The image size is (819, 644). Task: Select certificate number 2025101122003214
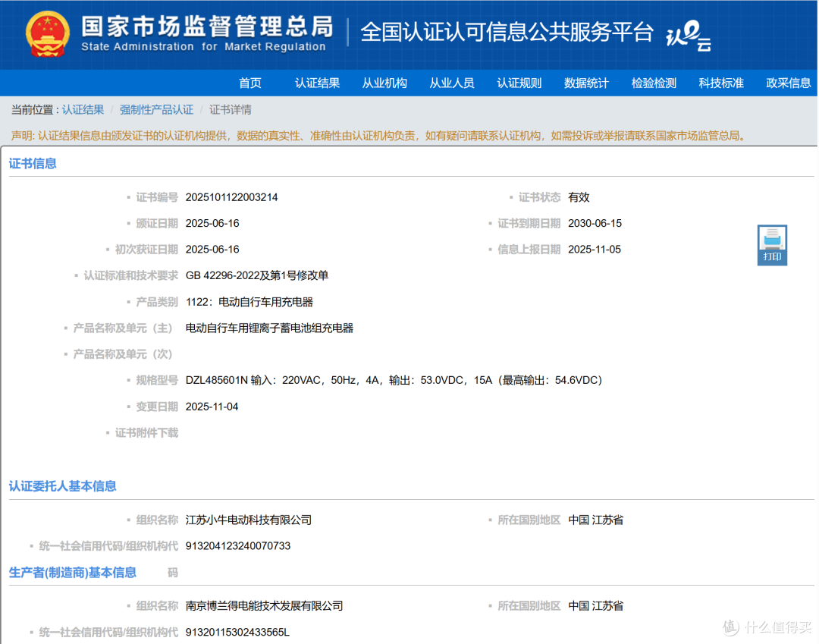(232, 197)
